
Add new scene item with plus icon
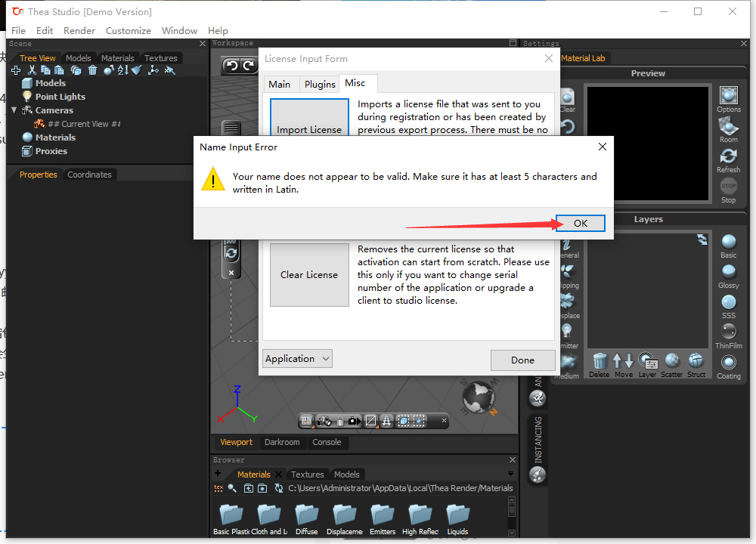click(x=15, y=70)
